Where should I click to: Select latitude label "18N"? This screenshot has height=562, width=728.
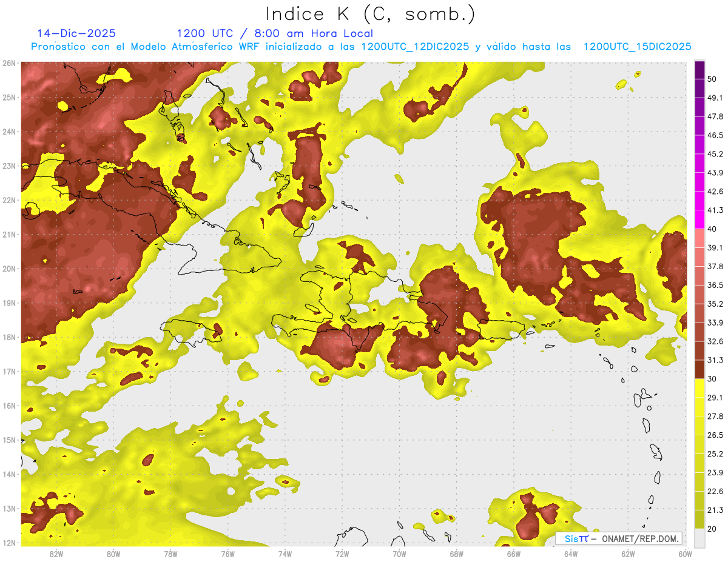9,337
